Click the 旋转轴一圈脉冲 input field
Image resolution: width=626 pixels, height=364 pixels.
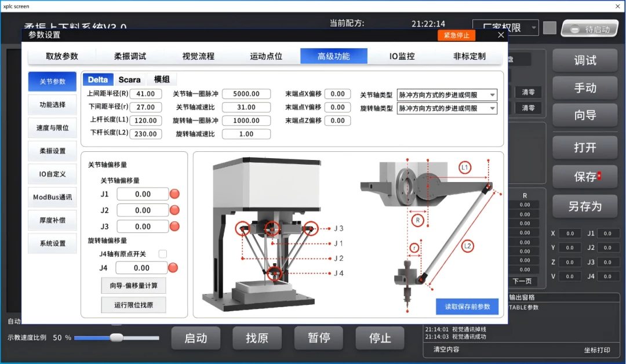[246, 121]
